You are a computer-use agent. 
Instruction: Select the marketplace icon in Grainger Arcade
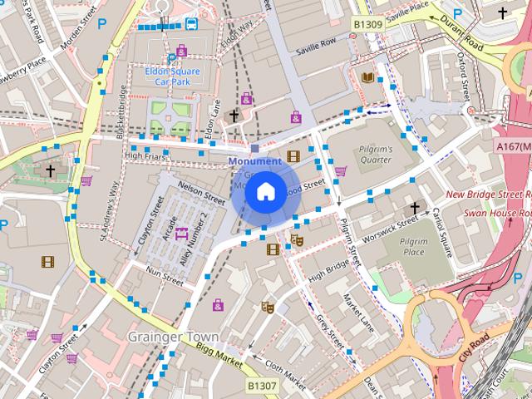coord(181,234)
